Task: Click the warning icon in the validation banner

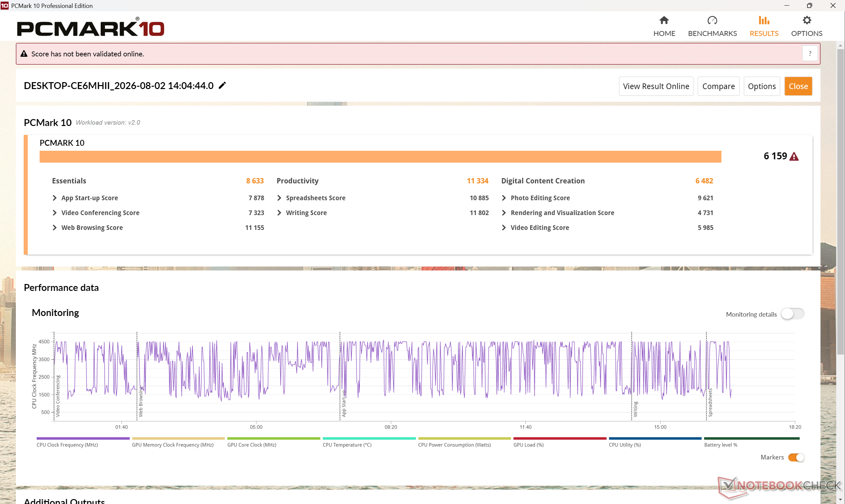Action: click(24, 54)
